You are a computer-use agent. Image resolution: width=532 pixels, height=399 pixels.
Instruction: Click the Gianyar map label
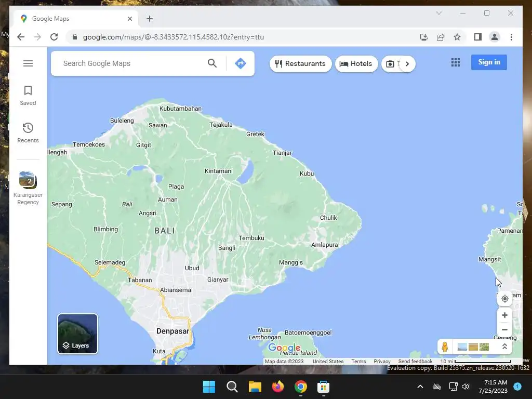[x=218, y=280]
